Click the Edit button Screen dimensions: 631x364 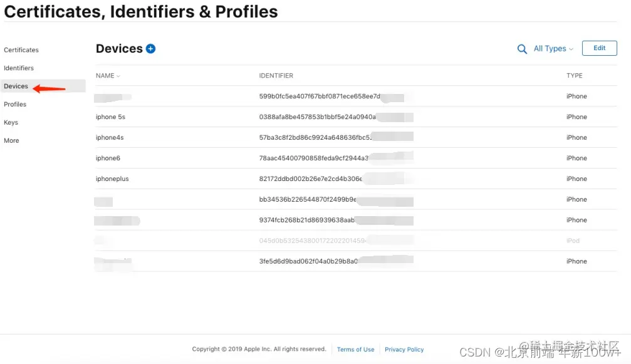(599, 48)
